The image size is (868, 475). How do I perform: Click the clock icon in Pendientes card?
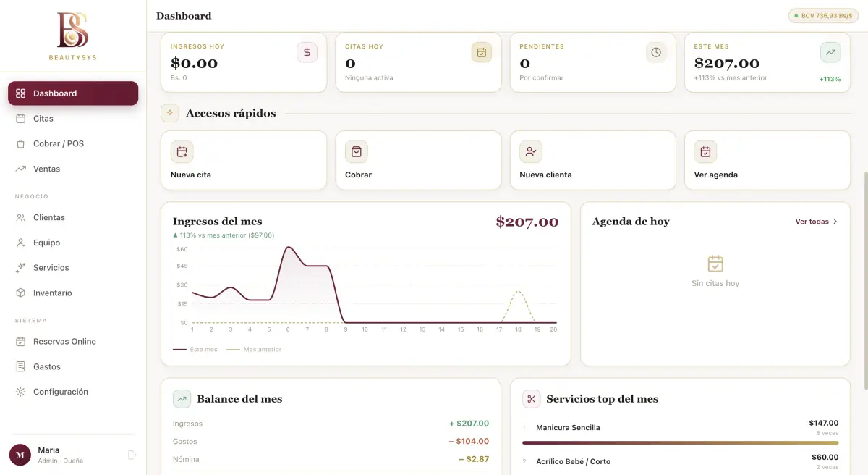[656, 52]
